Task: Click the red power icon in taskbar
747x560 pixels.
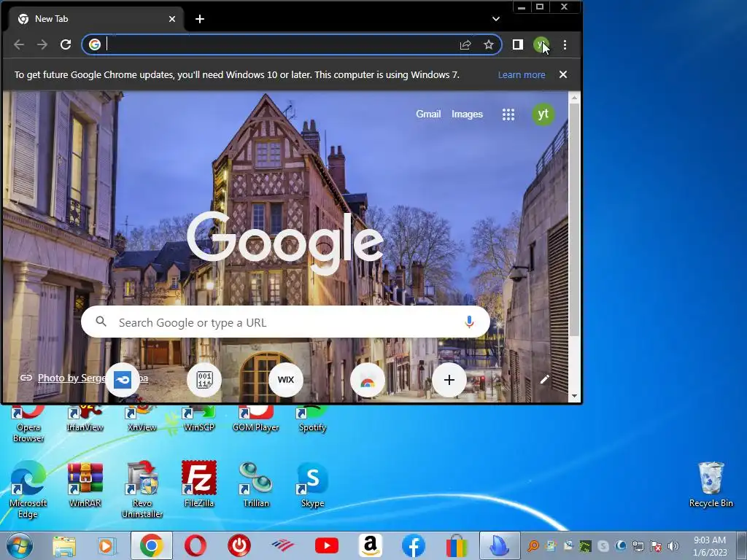Action: coord(239,545)
